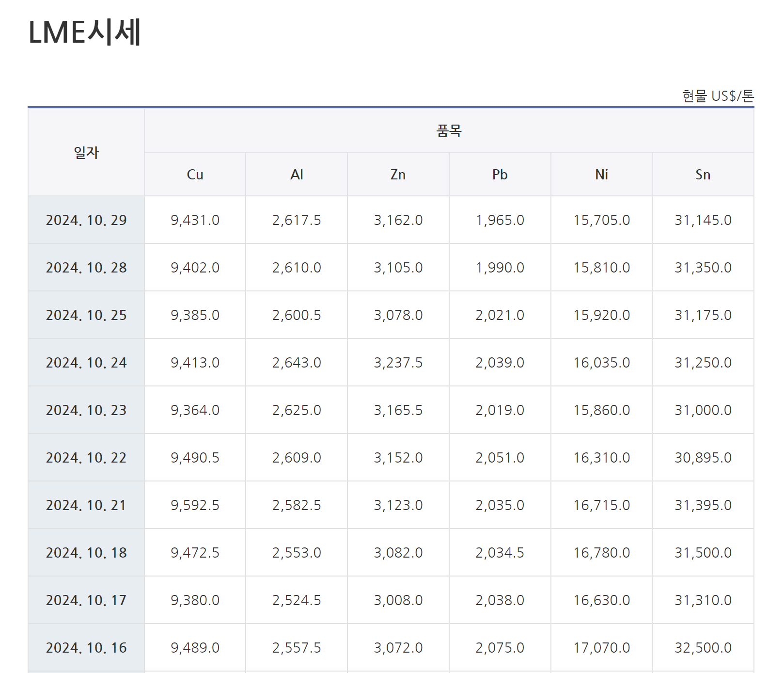Click the 2024. 10. 21 date cell

pyautogui.click(x=86, y=505)
